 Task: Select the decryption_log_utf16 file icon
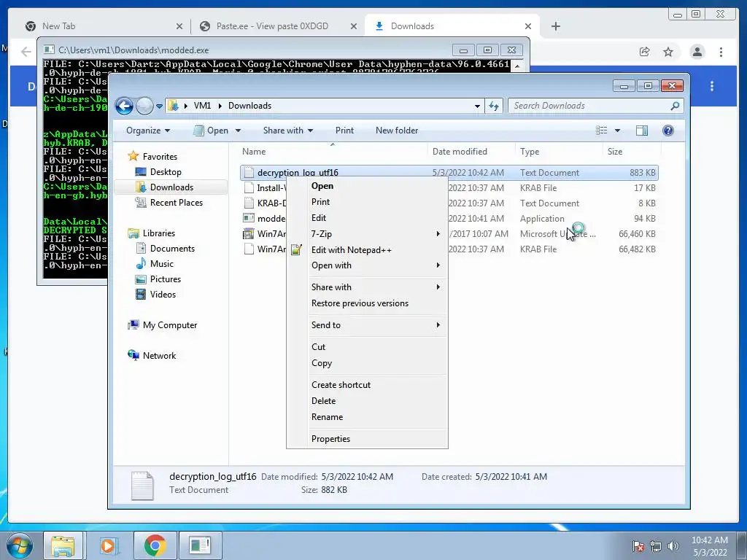249,173
